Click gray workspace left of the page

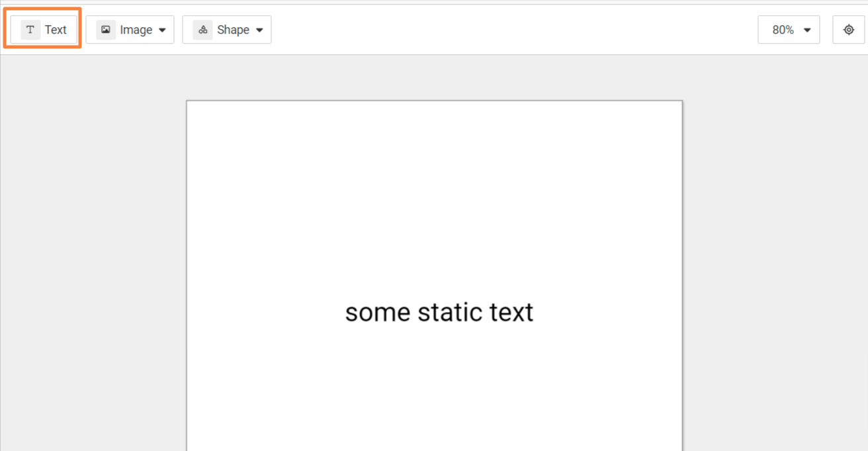click(x=93, y=265)
